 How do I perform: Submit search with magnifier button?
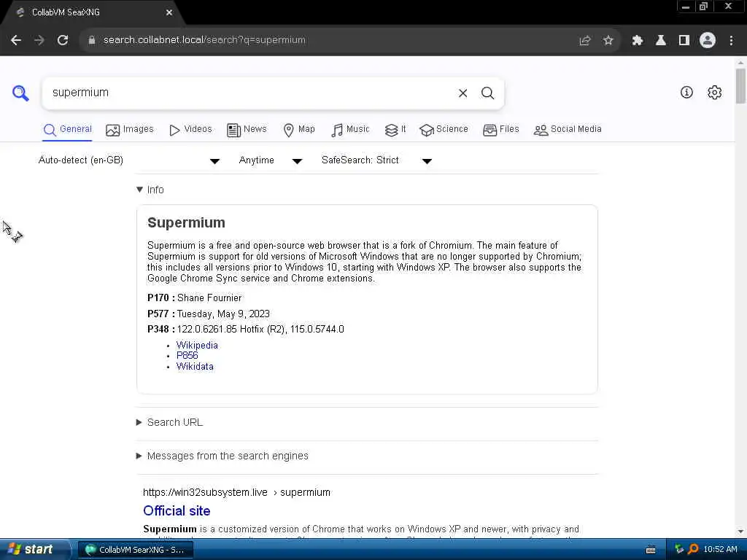pyautogui.click(x=487, y=93)
